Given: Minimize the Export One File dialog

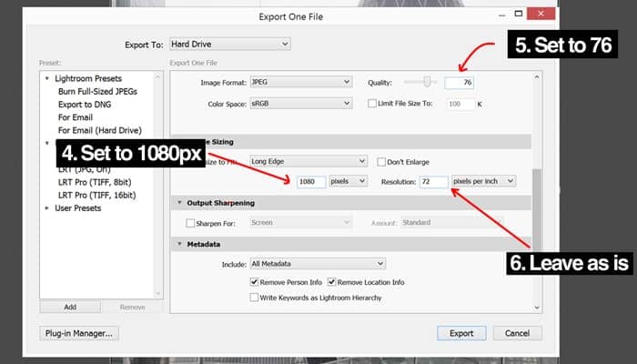Looking at the screenshot, I should pyautogui.click(x=502, y=15).
